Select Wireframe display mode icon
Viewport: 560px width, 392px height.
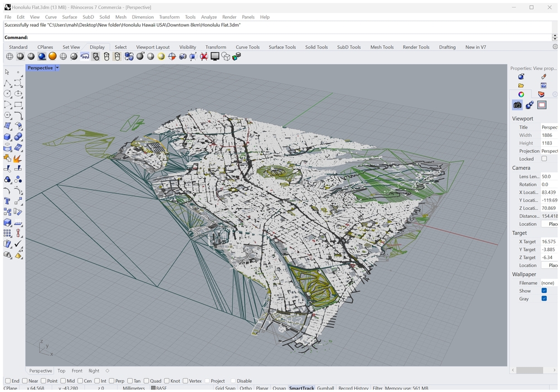coord(9,56)
